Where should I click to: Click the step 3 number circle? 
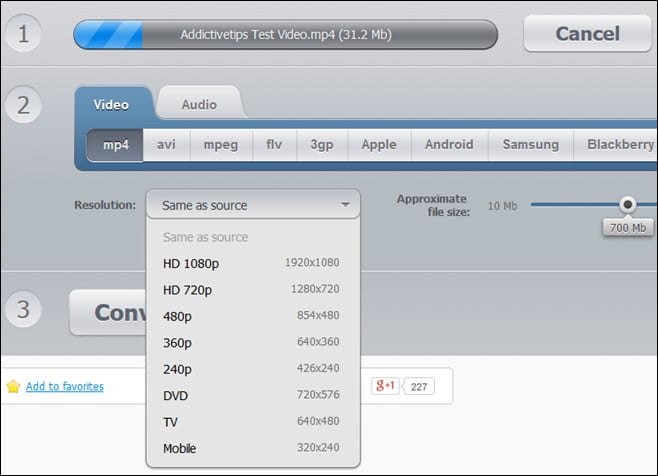[x=23, y=310]
